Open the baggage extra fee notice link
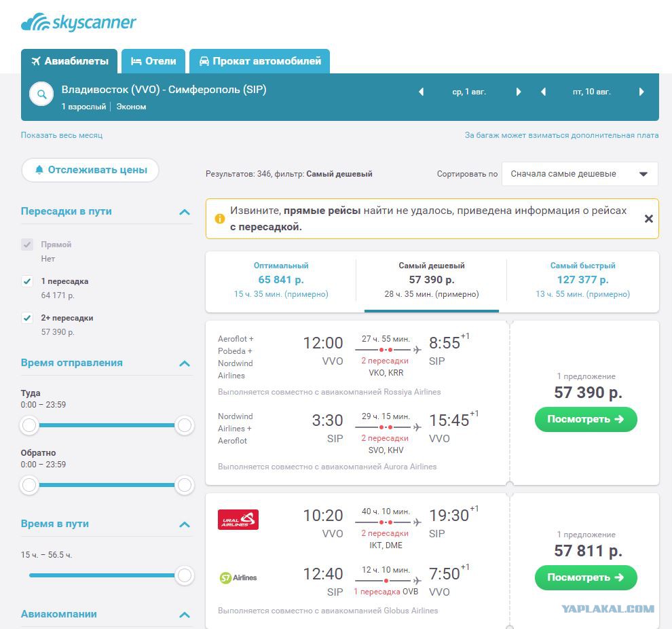Screen dimensions: 672x629 561,135
